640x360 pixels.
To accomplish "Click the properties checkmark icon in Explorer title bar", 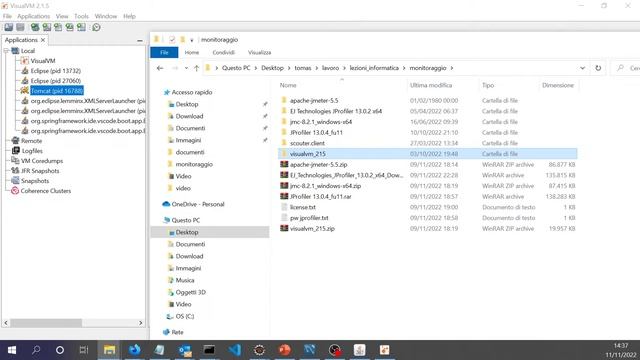I will tap(172, 40).
